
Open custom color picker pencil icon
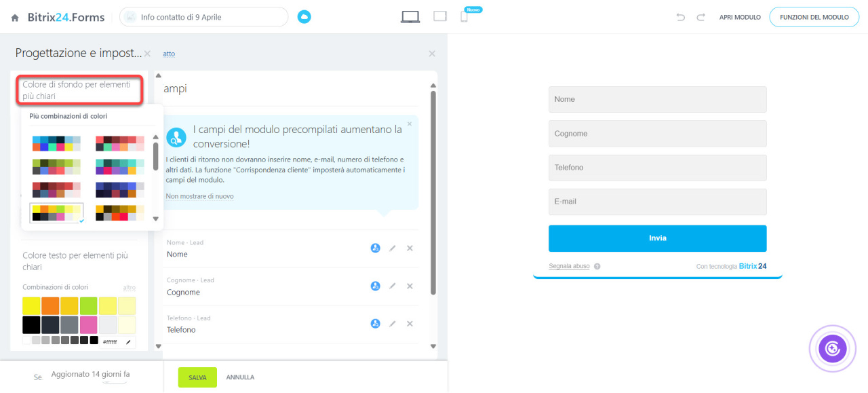(x=128, y=341)
